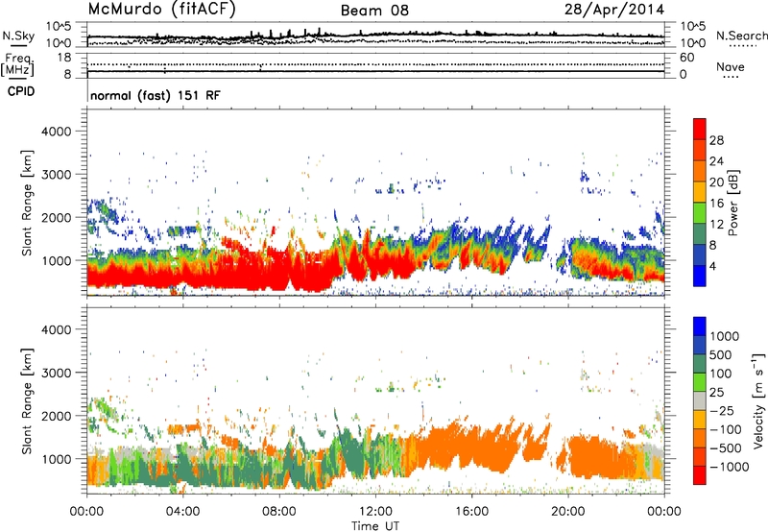Screen dimensions: 768x532
Task: Click the 04:00 time axis label
Action: pyautogui.click(x=182, y=512)
